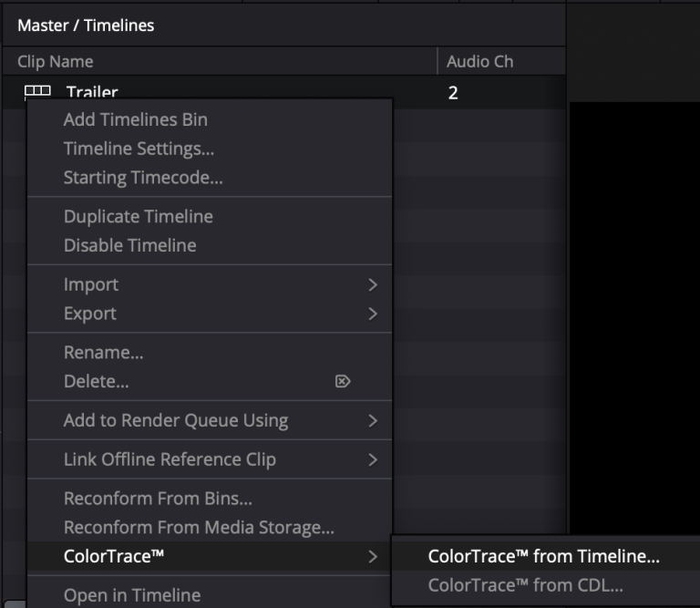The image size is (700, 608).
Task: Choose Open in Timeline
Action: tap(210, 595)
